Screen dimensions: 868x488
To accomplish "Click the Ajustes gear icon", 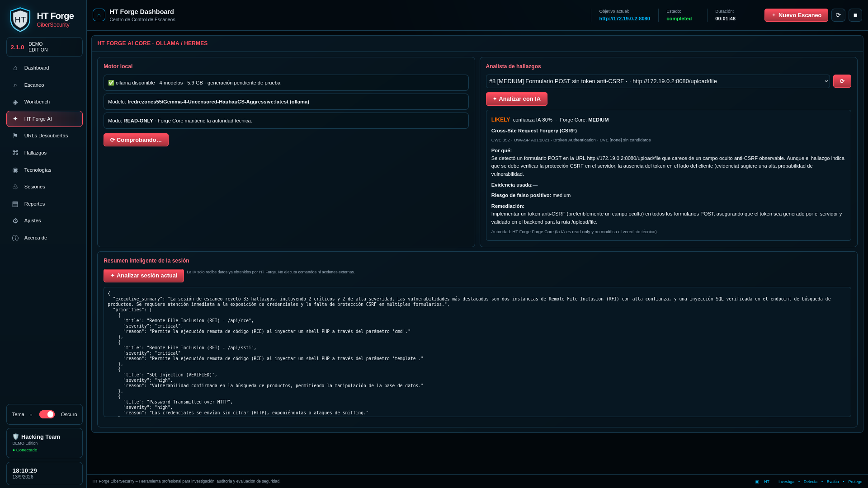I will (x=15, y=221).
